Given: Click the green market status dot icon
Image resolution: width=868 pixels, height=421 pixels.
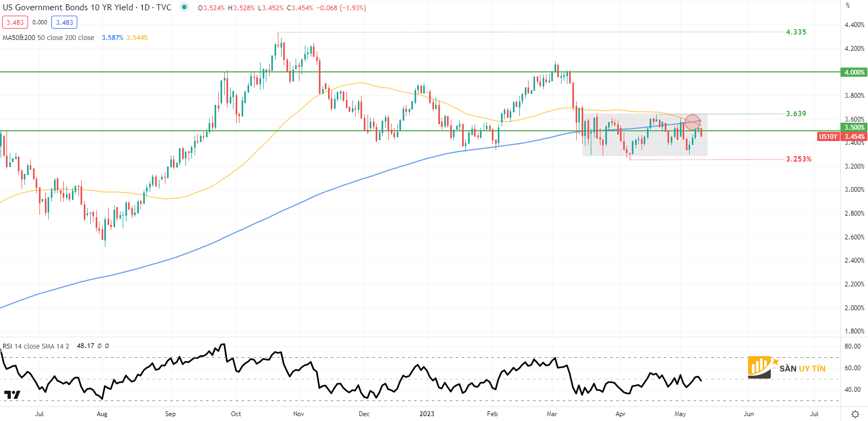Looking at the screenshot, I should click(x=185, y=8).
